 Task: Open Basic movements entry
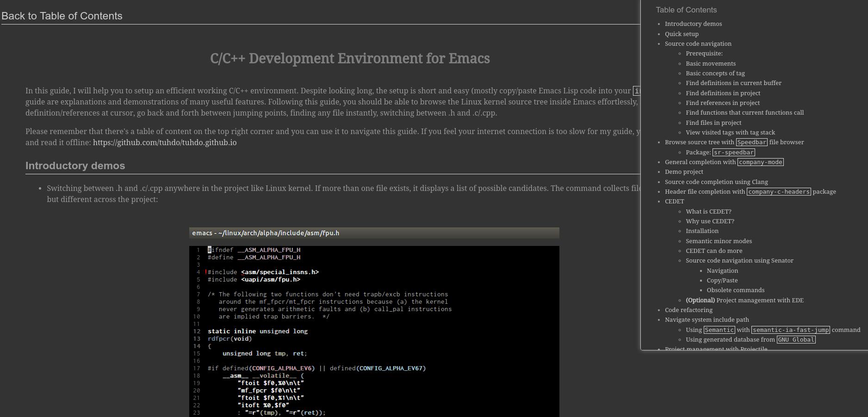click(711, 64)
